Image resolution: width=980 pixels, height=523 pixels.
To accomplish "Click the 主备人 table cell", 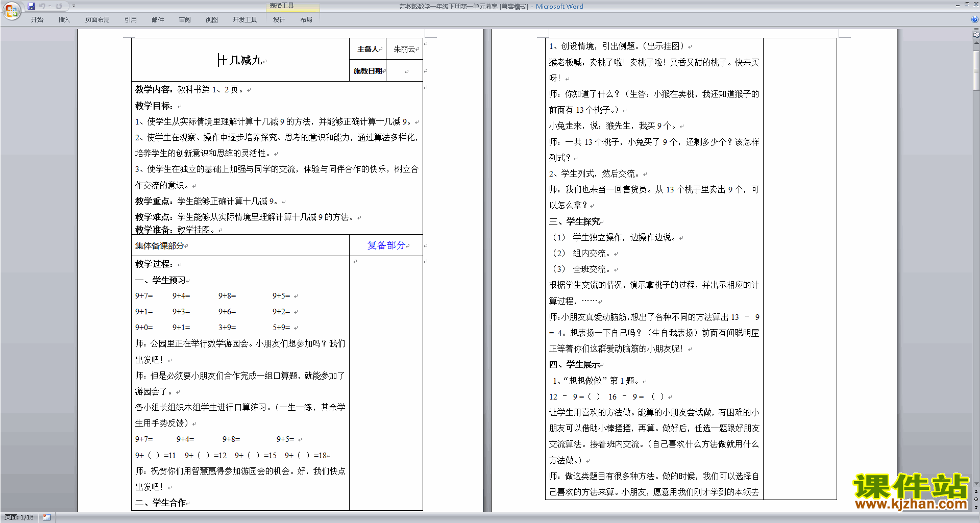I will (367, 49).
